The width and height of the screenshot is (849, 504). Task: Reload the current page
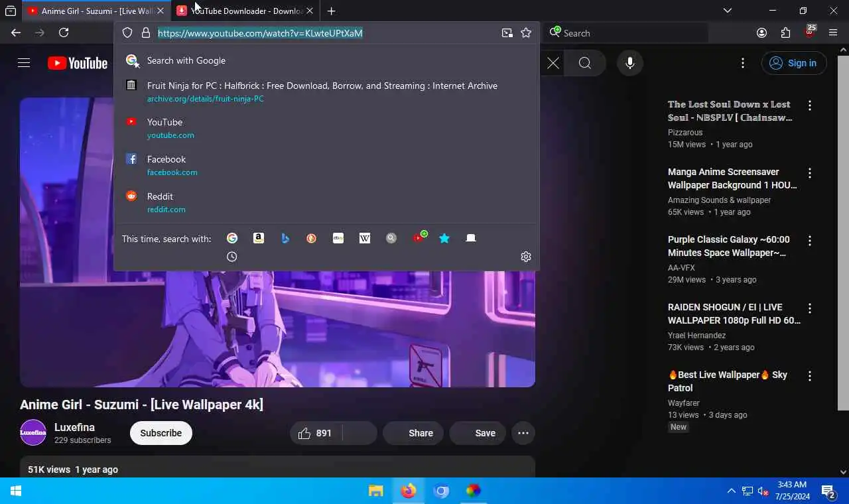64,32
